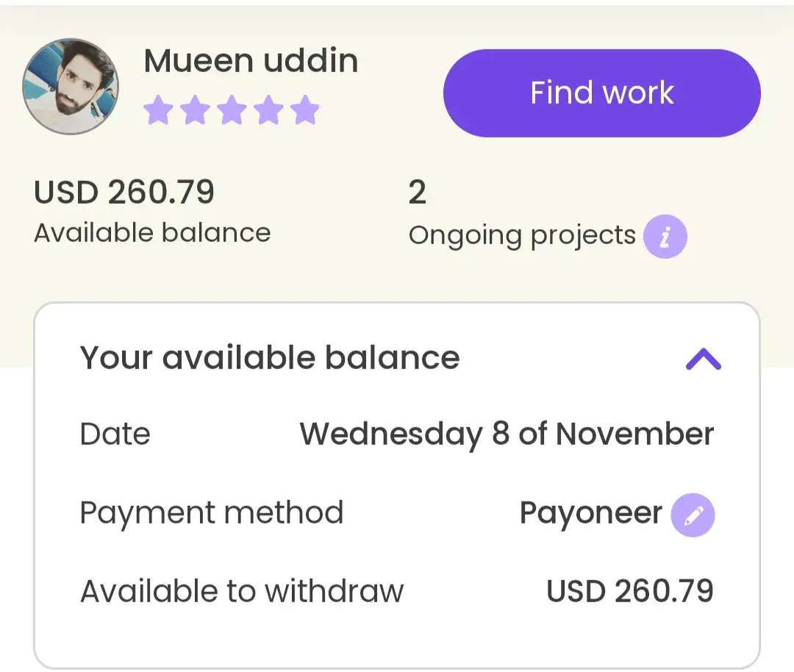Screen dimensions: 794x672
Task: Click the second rating star
Action: tap(195, 111)
